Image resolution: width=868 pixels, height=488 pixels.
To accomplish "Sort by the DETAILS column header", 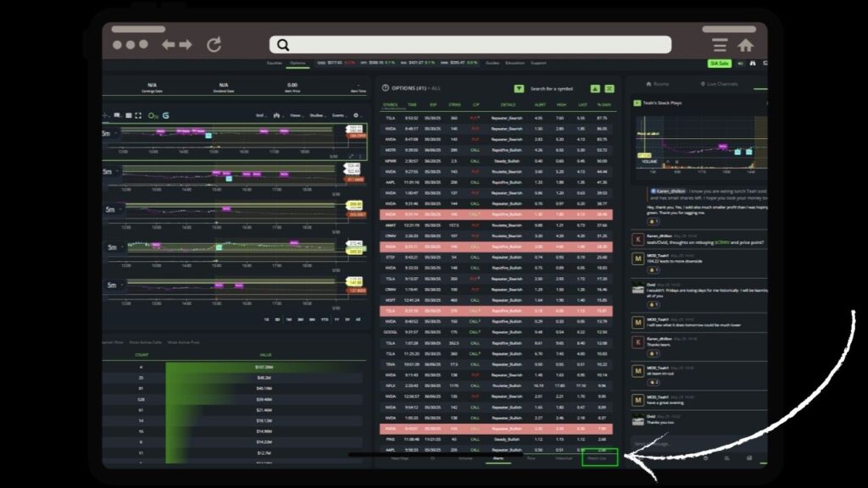I will pyautogui.click(x=508, y=104).
